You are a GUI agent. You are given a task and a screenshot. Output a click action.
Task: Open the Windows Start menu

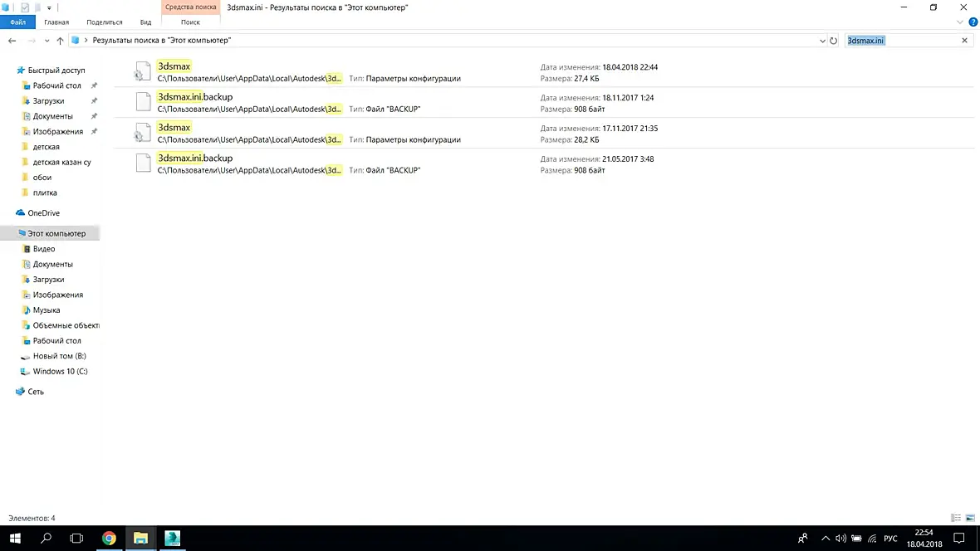(15, 538)
